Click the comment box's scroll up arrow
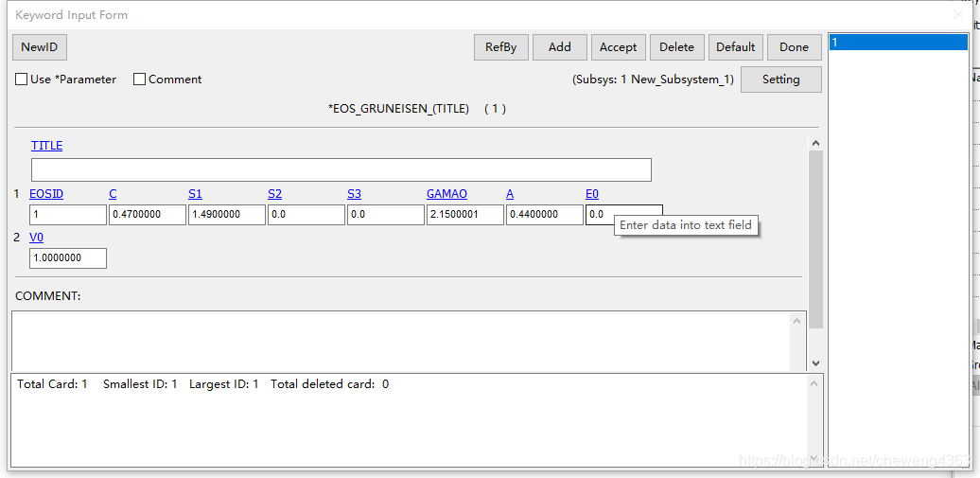Screen dimensions: 980x478 point(797,321)
